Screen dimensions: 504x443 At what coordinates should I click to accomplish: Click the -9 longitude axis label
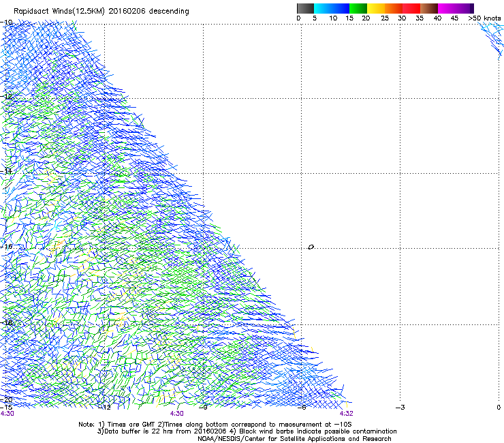(204, 408)
